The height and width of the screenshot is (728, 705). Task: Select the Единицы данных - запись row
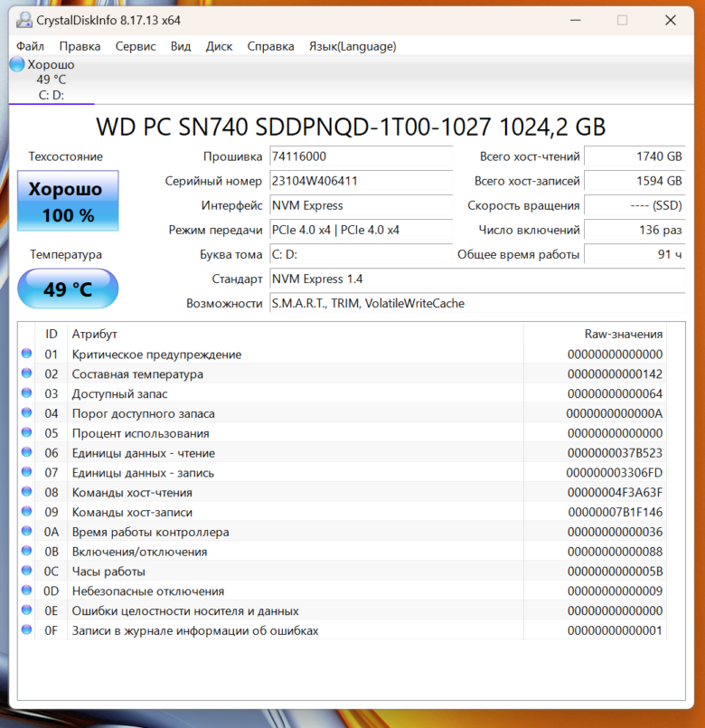click(342, 473)
